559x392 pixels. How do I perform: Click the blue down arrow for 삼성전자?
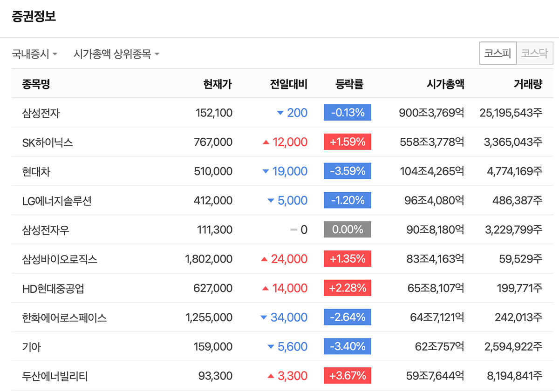pyautogui.click(x=280, y=113)
